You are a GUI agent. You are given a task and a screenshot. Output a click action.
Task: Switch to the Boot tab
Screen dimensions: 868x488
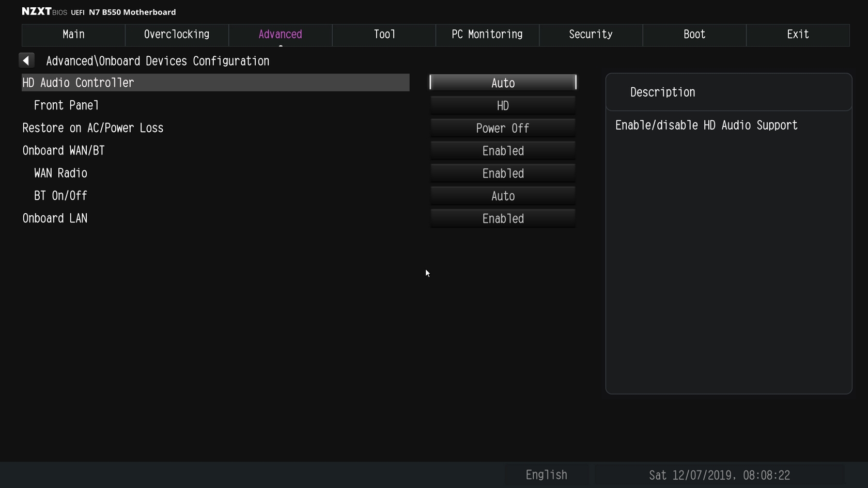pyautogui.click(x=694, y=35)
